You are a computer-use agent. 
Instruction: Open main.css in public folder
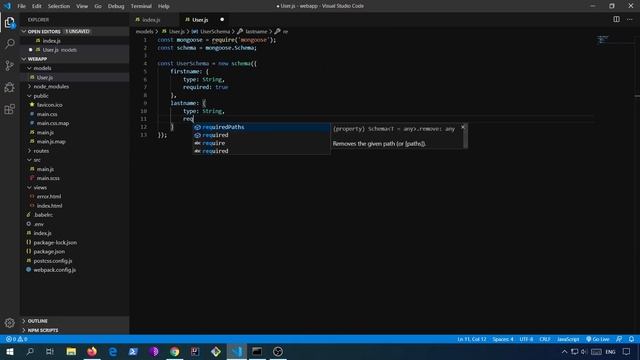tap(47, 114)
